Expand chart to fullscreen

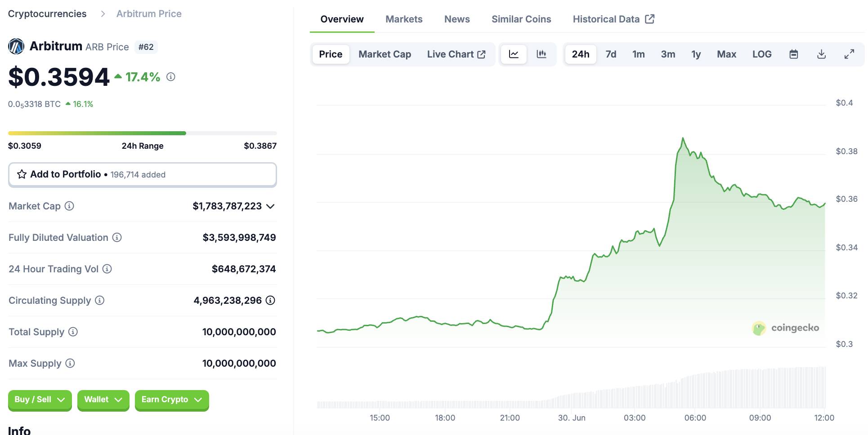coord(849,54)
